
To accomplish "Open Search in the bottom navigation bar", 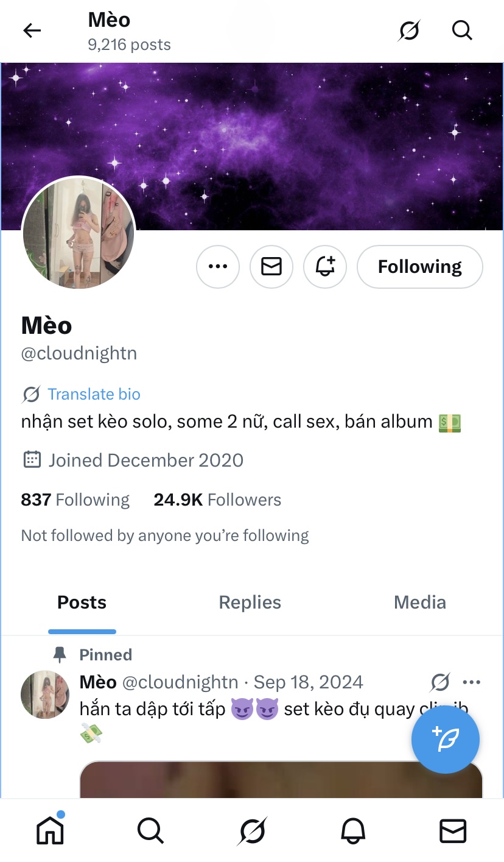I will click(x=150, y=830).
